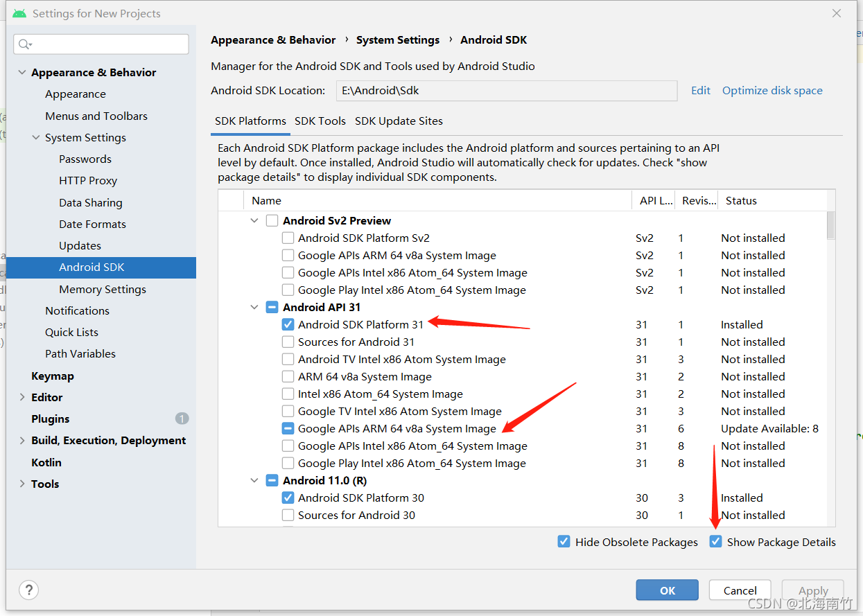Check Sources for Android 30

(x=288, y=515)
